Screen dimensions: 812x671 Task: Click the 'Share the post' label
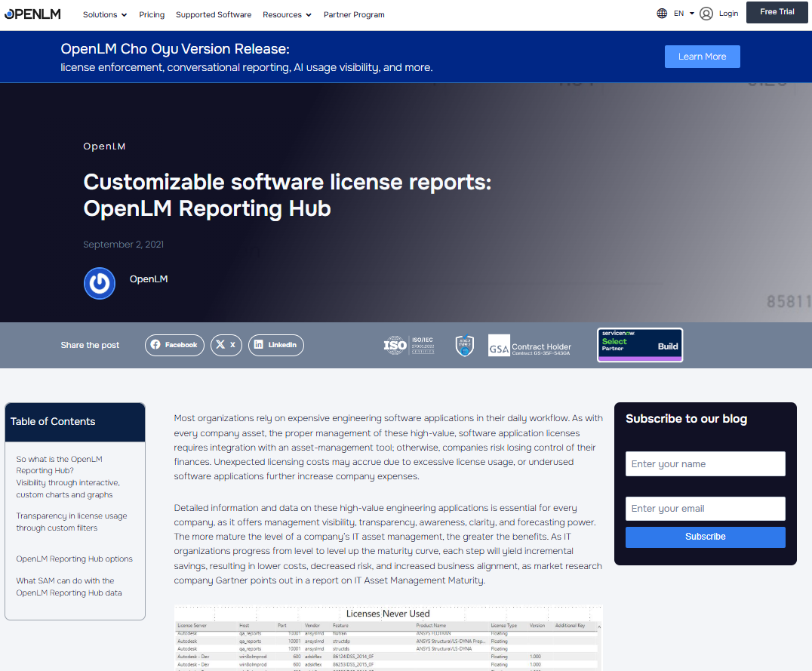[90, 345]
